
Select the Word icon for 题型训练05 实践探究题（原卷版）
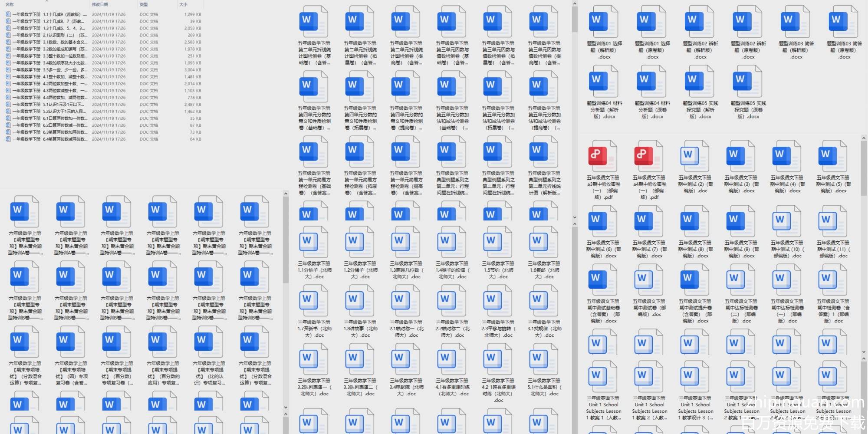click(x=747, y=82)
